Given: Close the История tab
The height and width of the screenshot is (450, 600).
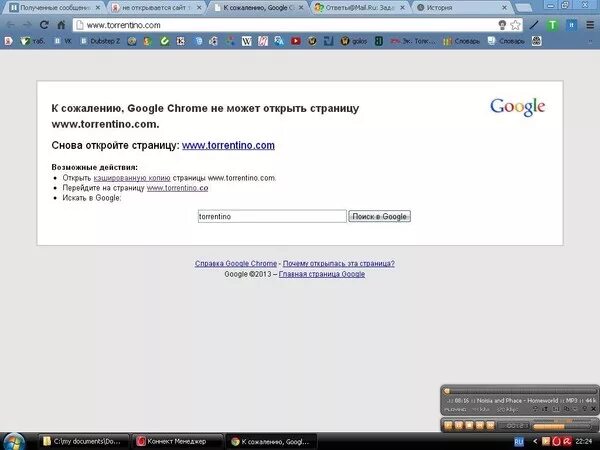Looking at the screenshot, I should [x=504, y=8].
